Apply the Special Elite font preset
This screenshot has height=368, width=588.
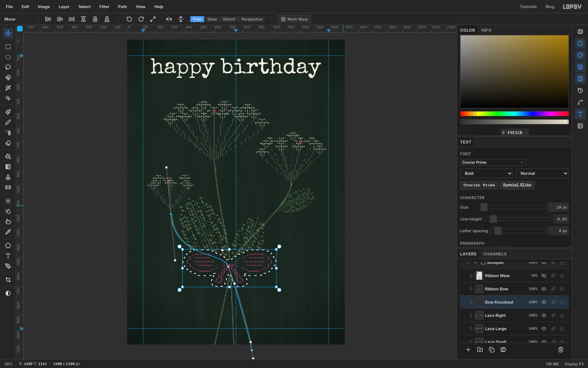517,185
